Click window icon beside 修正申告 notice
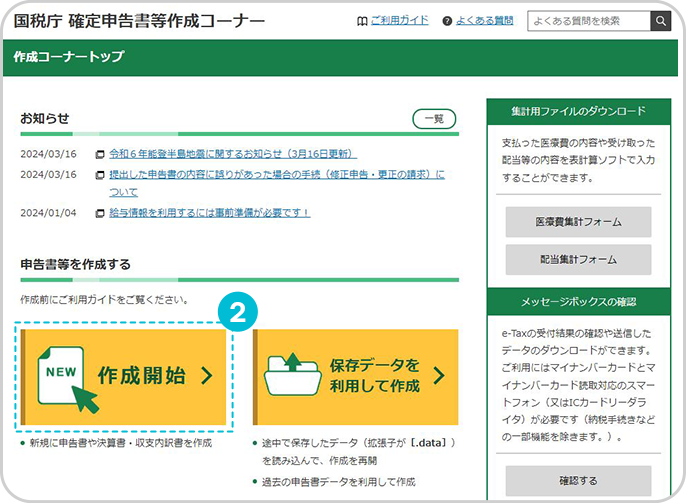 (100, 175)
